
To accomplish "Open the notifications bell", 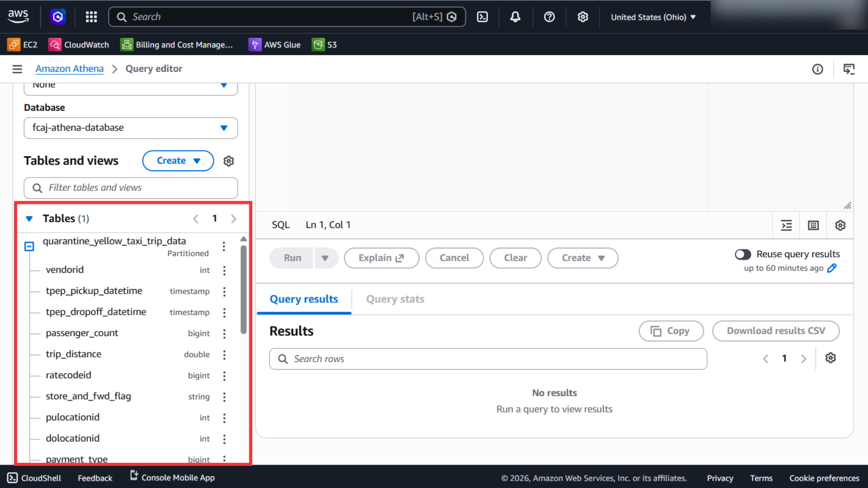I will (515, 17).
